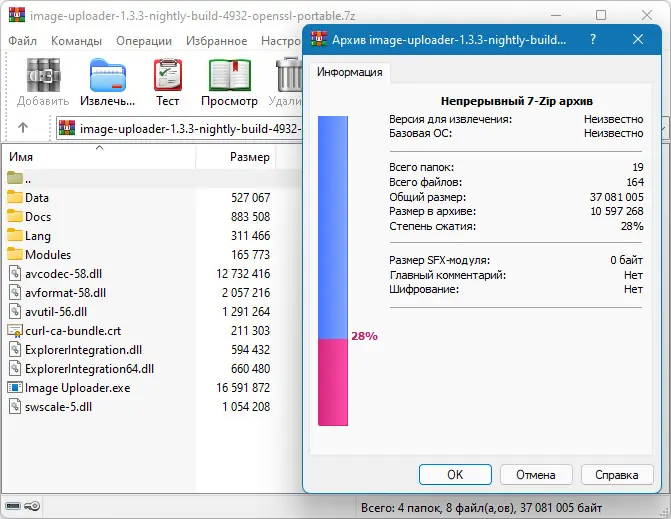
Task: Select the ExplorerIntegration64.dll file name
Action: [x=89, y=368]
